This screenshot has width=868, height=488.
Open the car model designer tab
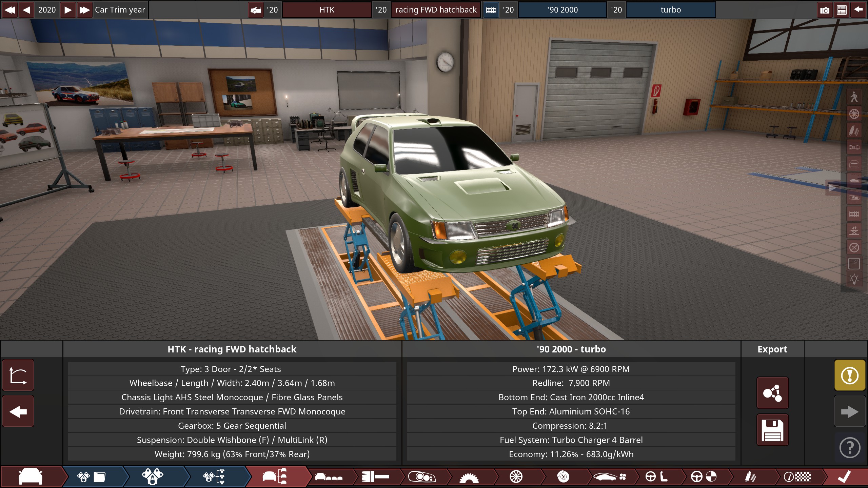(31, 477)
